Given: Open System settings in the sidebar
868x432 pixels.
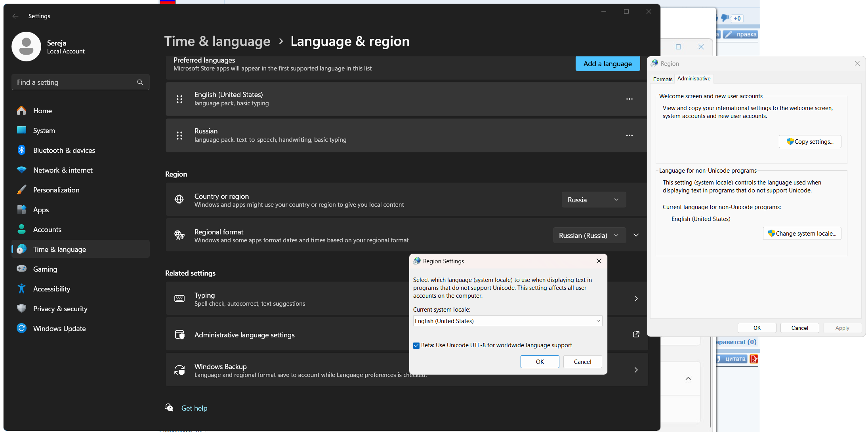Looking at the screenshot, I should click(x=80, y=131).
